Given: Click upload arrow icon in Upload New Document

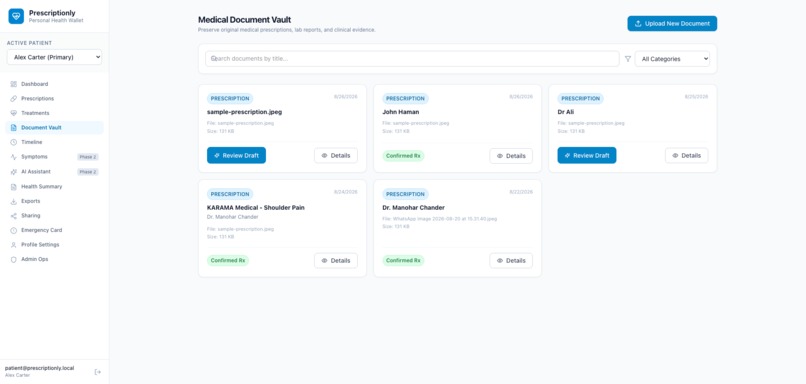Looking at the screenshot, I should click(638, 24).
